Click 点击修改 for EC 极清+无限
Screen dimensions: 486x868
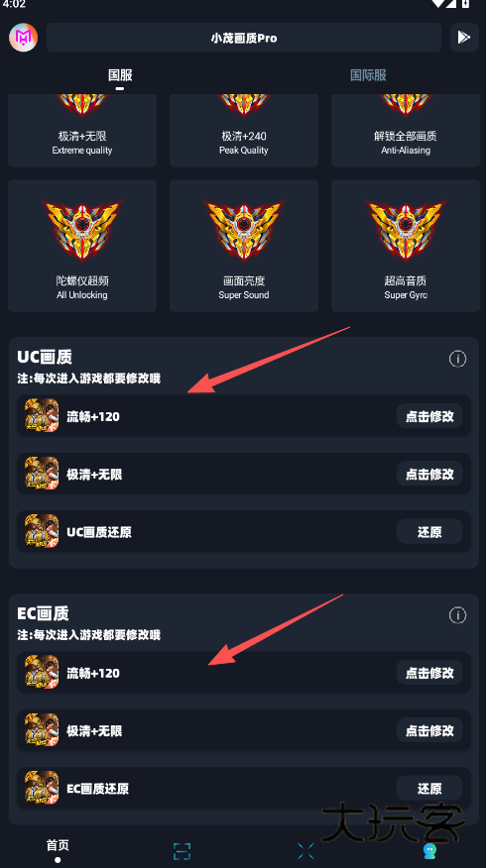(x=429, y=730)
